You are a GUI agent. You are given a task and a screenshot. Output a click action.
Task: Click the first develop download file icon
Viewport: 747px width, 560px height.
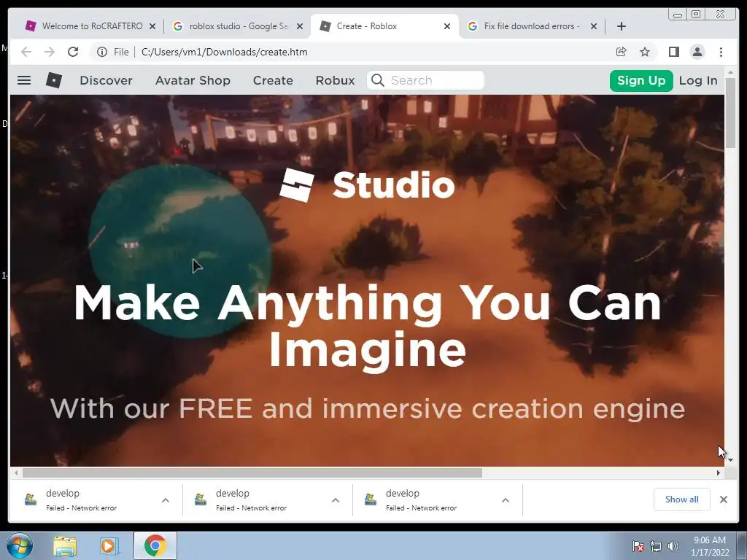[x=31, y=499]
